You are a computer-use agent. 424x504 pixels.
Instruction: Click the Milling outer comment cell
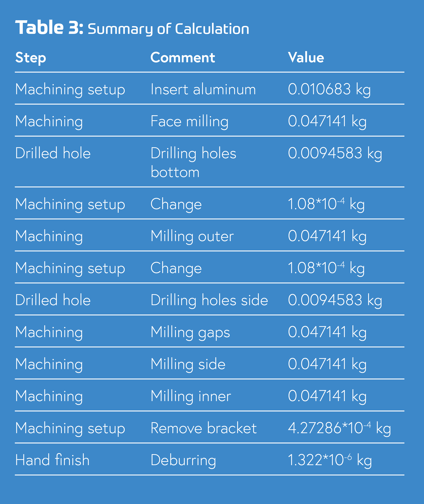192,236
